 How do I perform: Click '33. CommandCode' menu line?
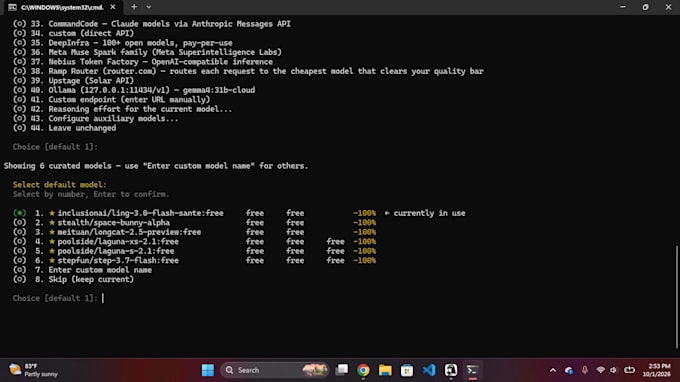[x=152, y=24]
